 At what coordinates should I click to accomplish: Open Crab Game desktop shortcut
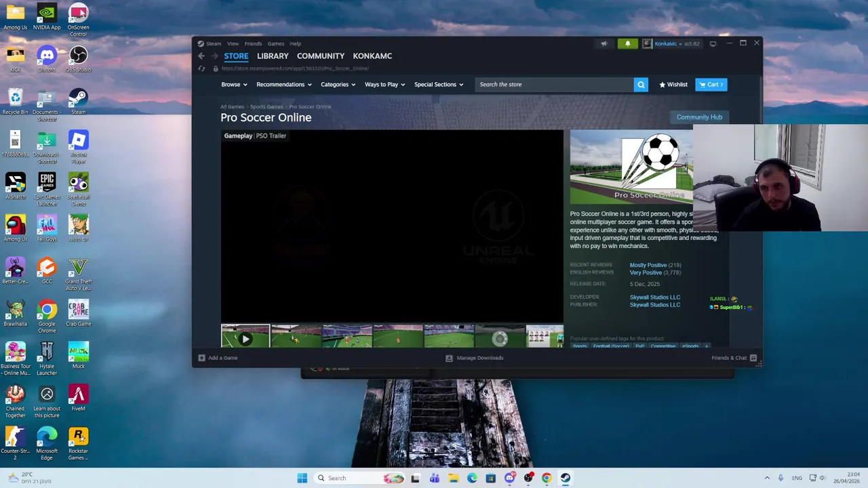(78, 313)
